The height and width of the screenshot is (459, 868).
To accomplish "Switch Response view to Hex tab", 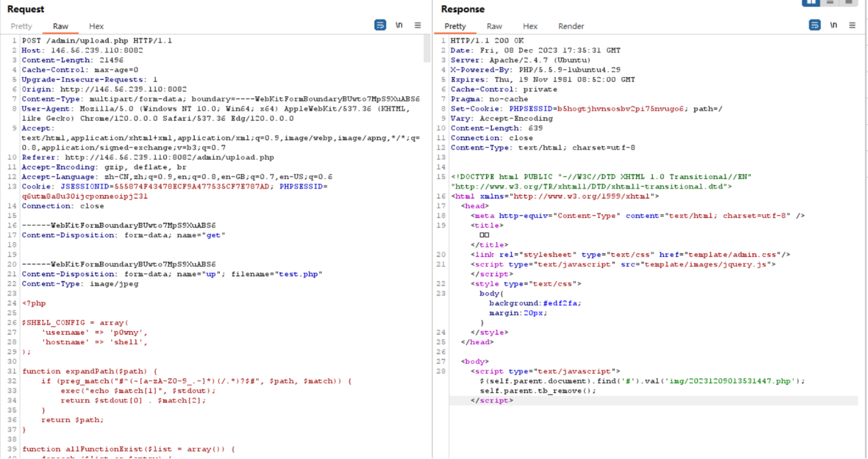I will pyautogui.click(x=530, y=27).
